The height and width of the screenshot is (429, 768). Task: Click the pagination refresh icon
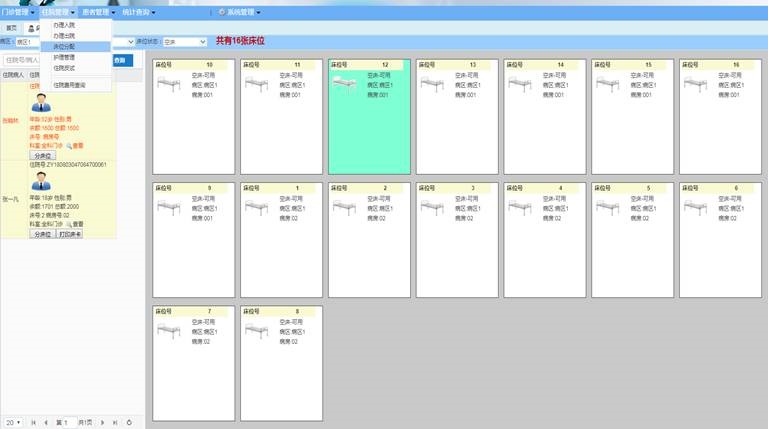point(129,422)
